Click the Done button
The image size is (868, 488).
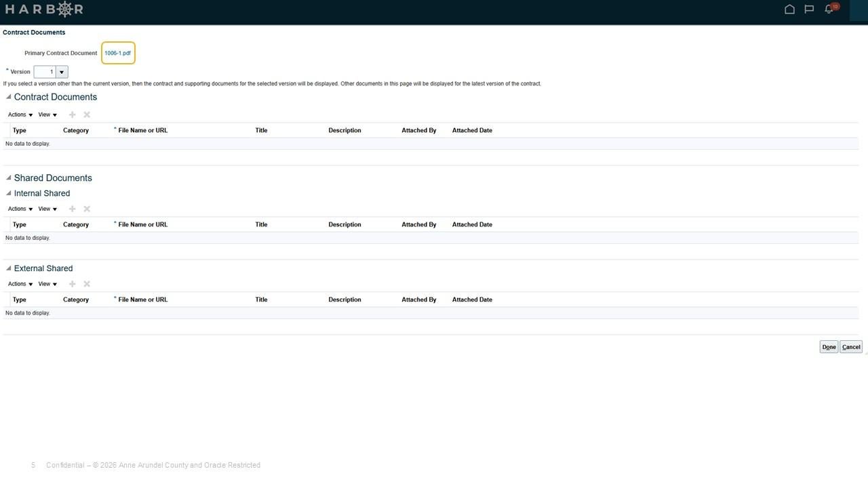coord(829,347)
